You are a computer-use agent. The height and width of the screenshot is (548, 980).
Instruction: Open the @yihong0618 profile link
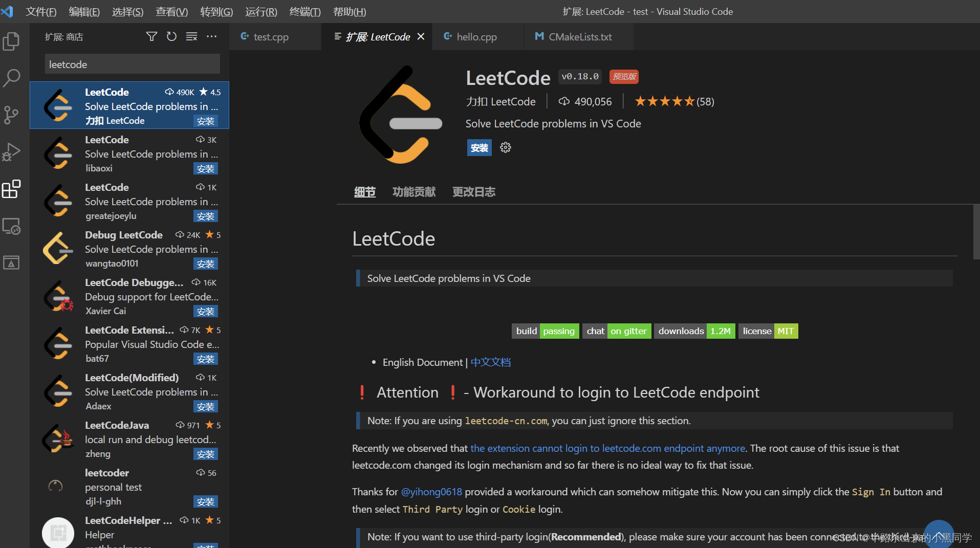[431, 492]
